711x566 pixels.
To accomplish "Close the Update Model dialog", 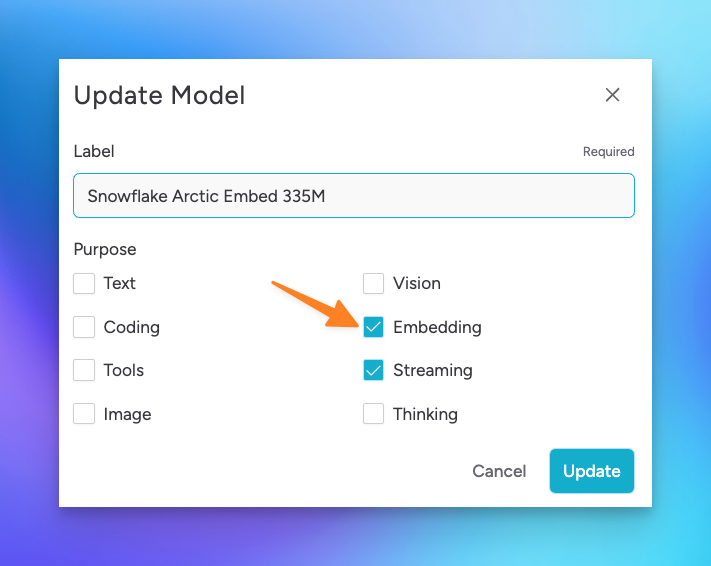I will [613, 95].
